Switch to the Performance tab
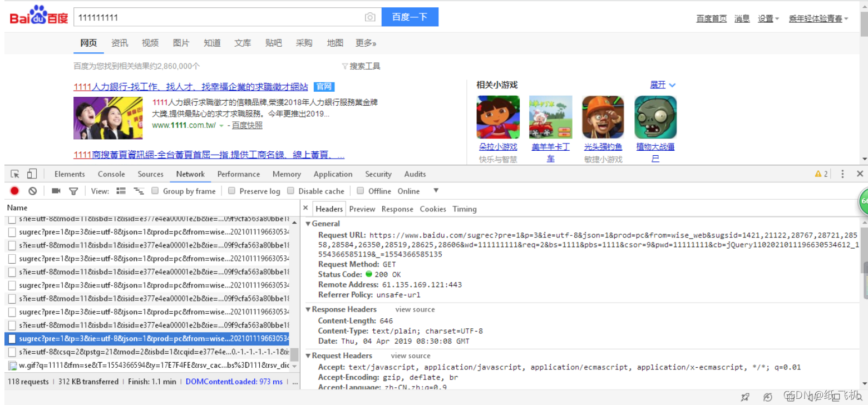 point(239,174)
